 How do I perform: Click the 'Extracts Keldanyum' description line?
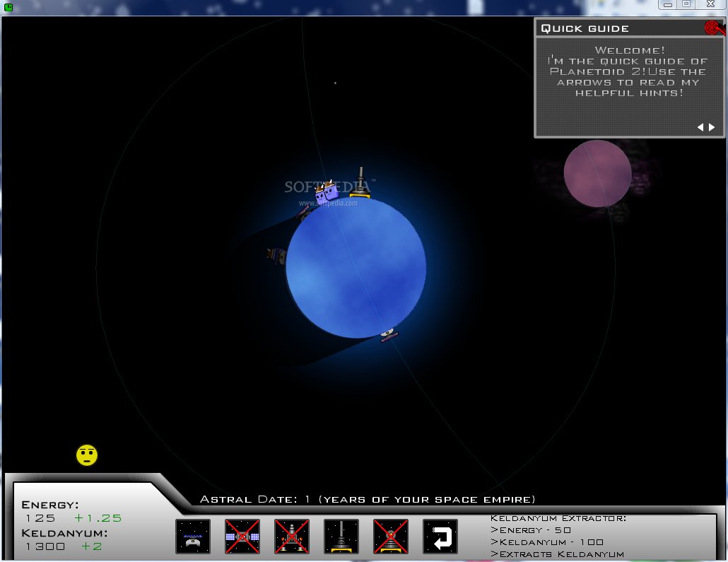click(557, 554)
